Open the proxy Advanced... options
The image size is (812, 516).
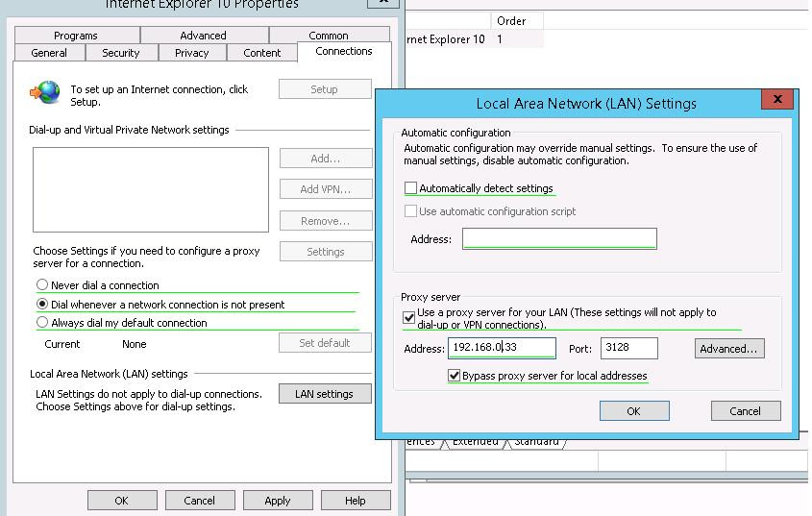click(x=729, y=349)
